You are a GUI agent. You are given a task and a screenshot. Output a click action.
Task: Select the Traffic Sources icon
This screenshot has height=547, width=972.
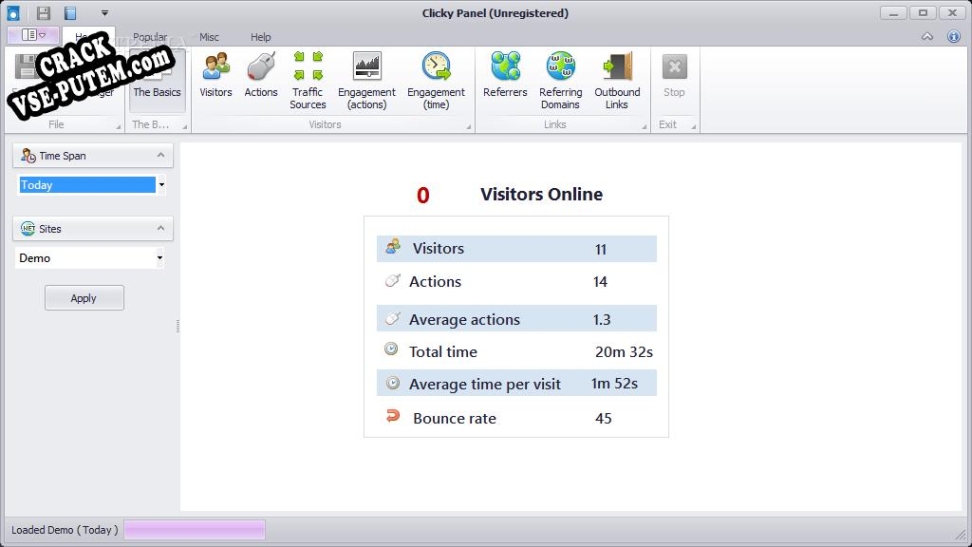point(308,66)
